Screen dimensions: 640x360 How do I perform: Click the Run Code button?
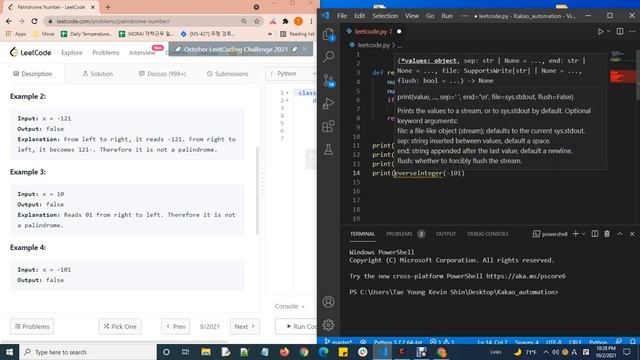point(297,327)
